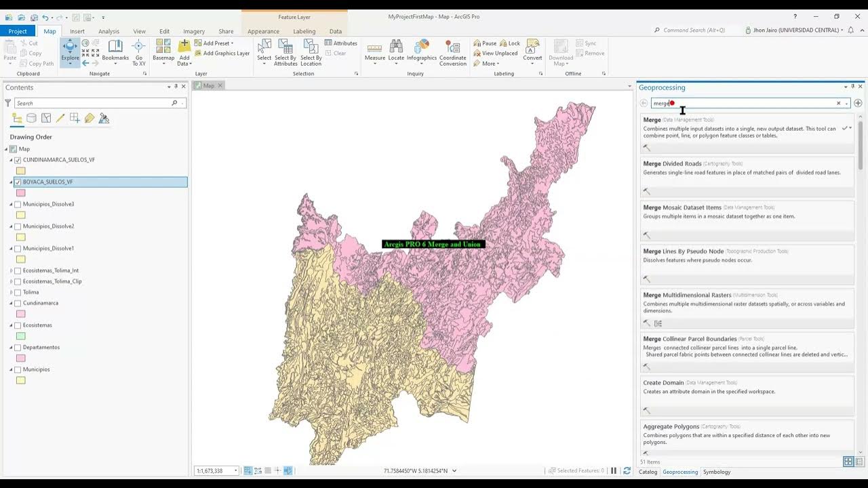The height and width of the screenshot is (488, 868).
Task: Expand the Ecosistemas_Tolima_Clip layer
Action: [x=11, y=281]
